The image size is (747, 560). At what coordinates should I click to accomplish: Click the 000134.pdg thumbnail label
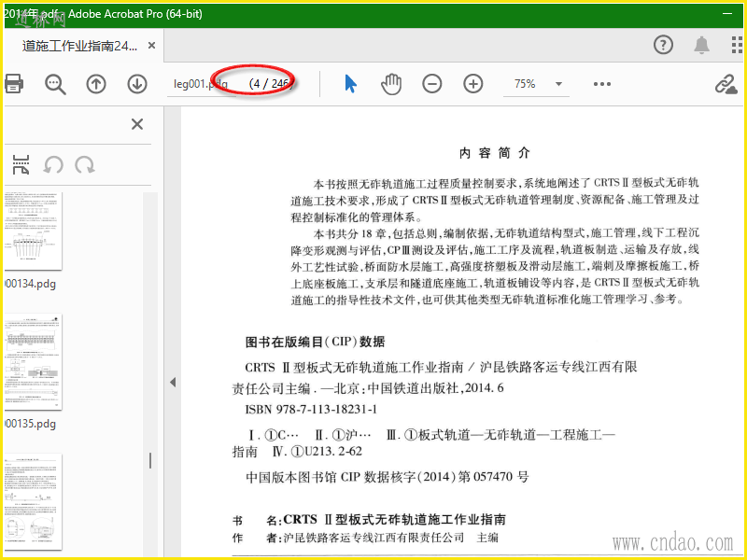click(30, 285)
